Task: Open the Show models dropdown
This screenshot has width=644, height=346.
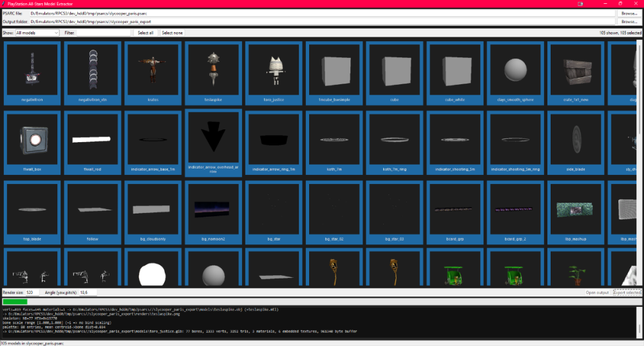Action: [x=37, y=33]
